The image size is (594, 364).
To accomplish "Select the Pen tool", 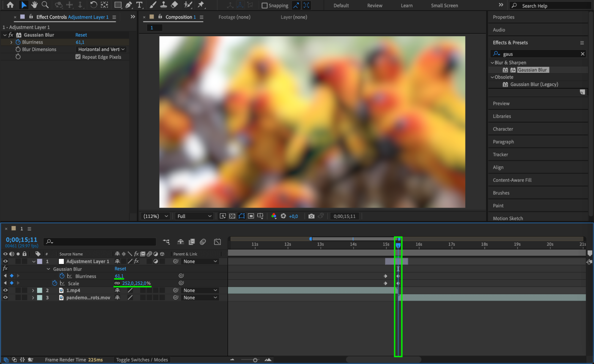I will click(128, 5).
